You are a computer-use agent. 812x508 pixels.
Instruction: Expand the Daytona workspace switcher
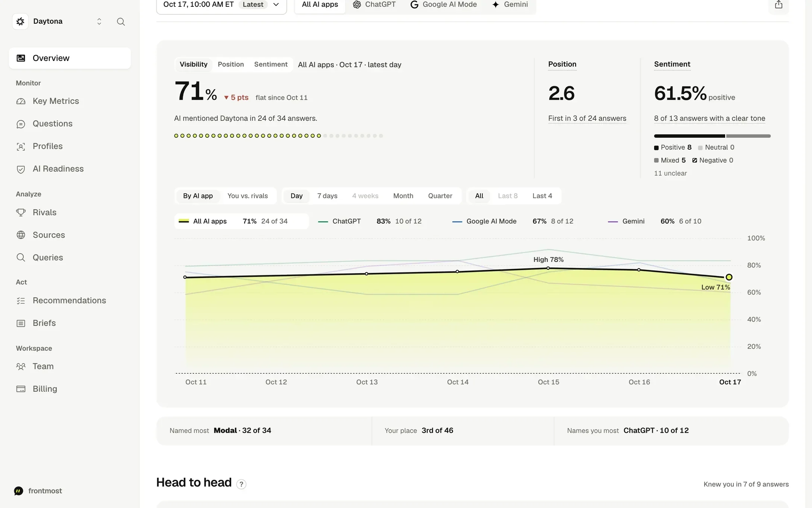tap(99, 22)
